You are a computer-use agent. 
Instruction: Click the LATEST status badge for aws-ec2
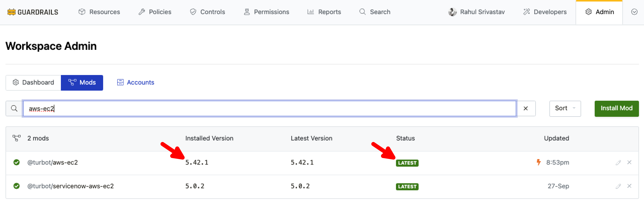click(x=407, y=163)
